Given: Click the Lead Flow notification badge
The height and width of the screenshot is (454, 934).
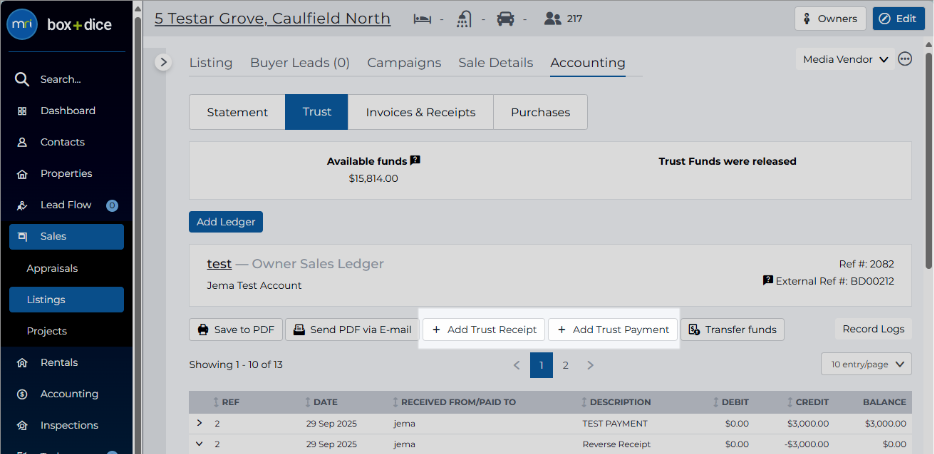Looking at the screenshot, I should click(x=112, y=206).
